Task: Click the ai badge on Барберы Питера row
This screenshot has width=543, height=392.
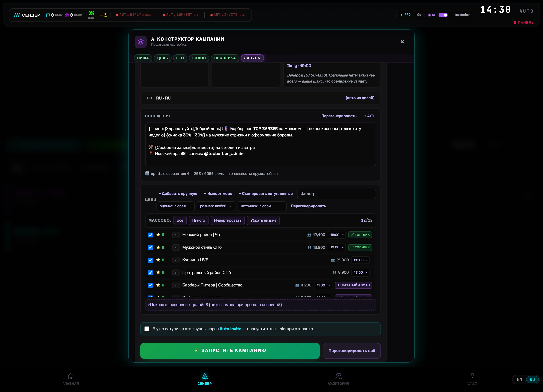Action: coord(176,285)
